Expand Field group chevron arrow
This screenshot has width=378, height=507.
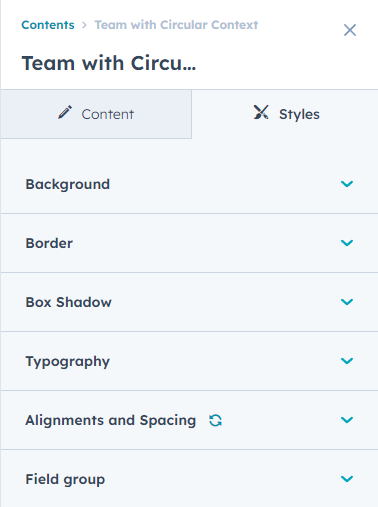347,479
